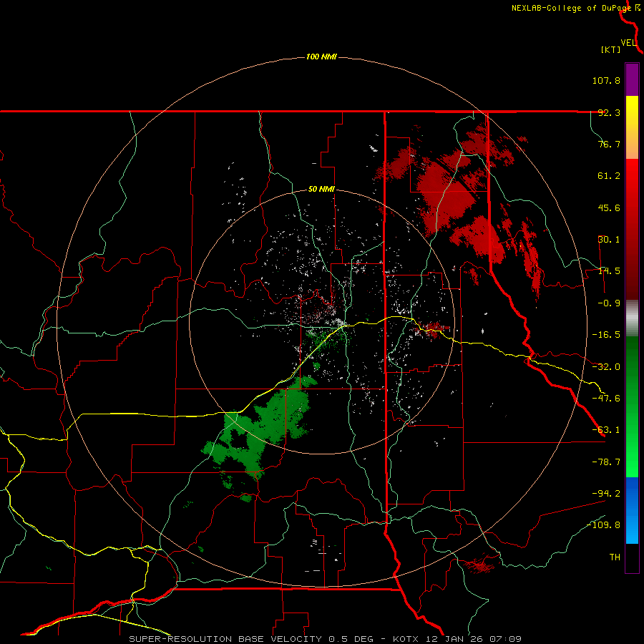Click the large red outbound velocity echo
Image resolution: width=644 pixels, height=644 pixels.
coord(448,197)
